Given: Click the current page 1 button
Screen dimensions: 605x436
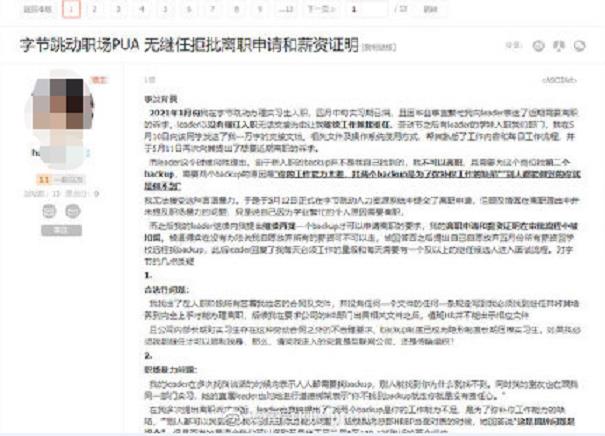Looking at the screenshot, I should click(71, 10).
